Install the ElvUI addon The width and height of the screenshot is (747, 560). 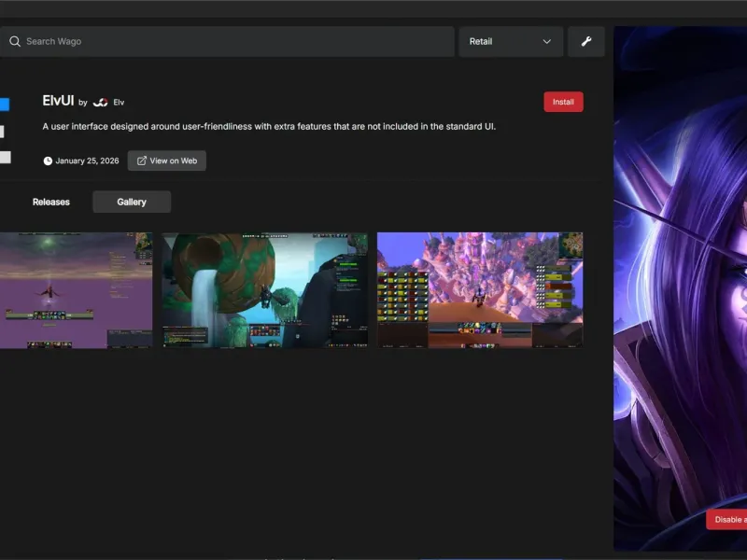(563, 102)
